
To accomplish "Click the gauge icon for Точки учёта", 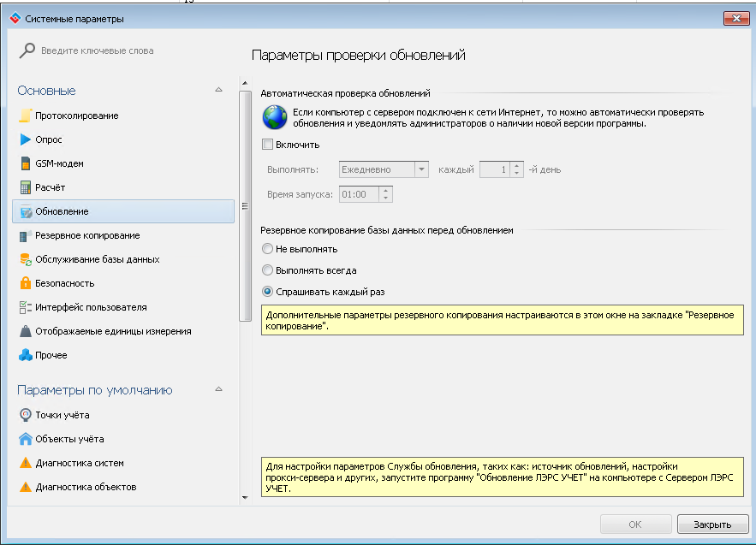I will tap(26, 415).
